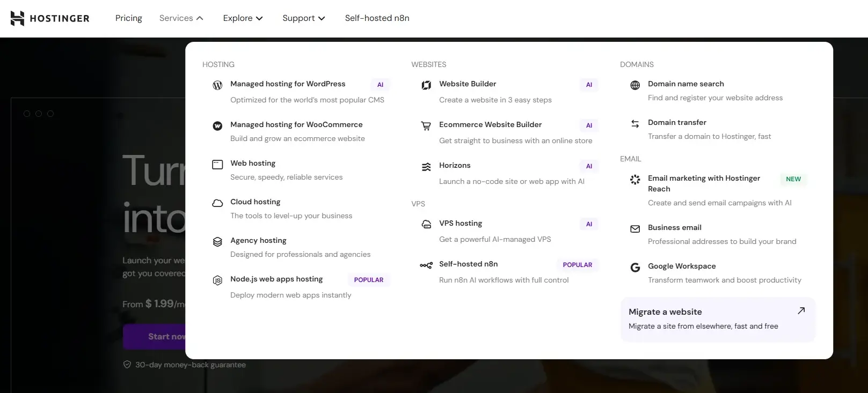Open the Support dropdown menu
The width and height of the screenshot is (868, 393).
coord(303,18)
